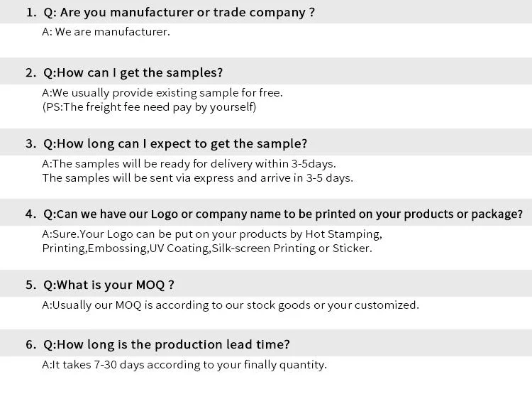This screenshot has height=394, width=532.
Task: Click the 'We are manufacturer' answer text
Action: 106,32
